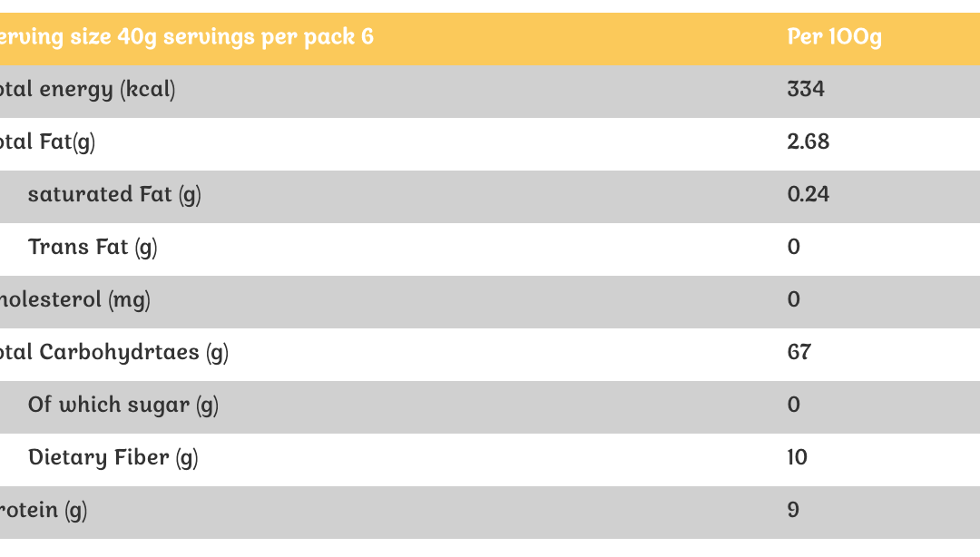Select the Trans Fat (g) label

tap(93, 248)
